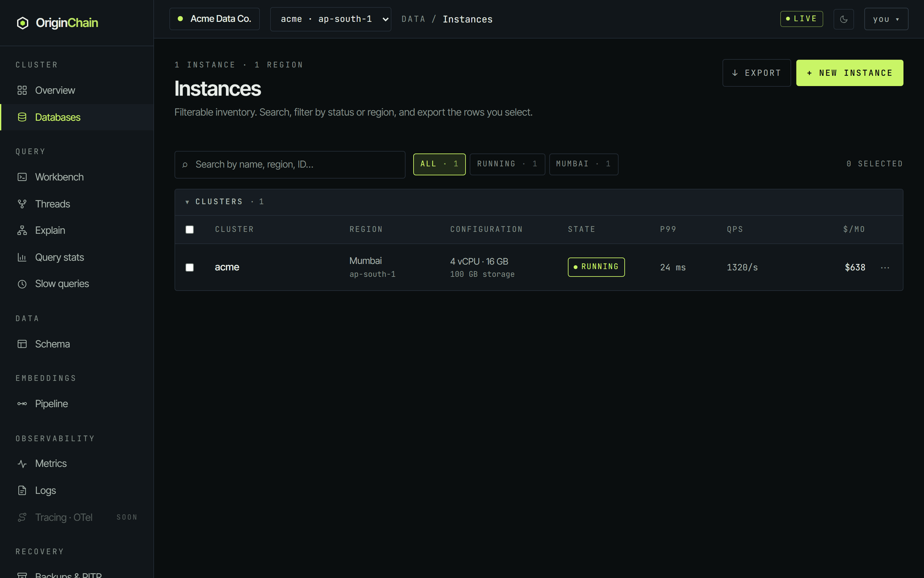Open Overview in the sidebar

77,90
